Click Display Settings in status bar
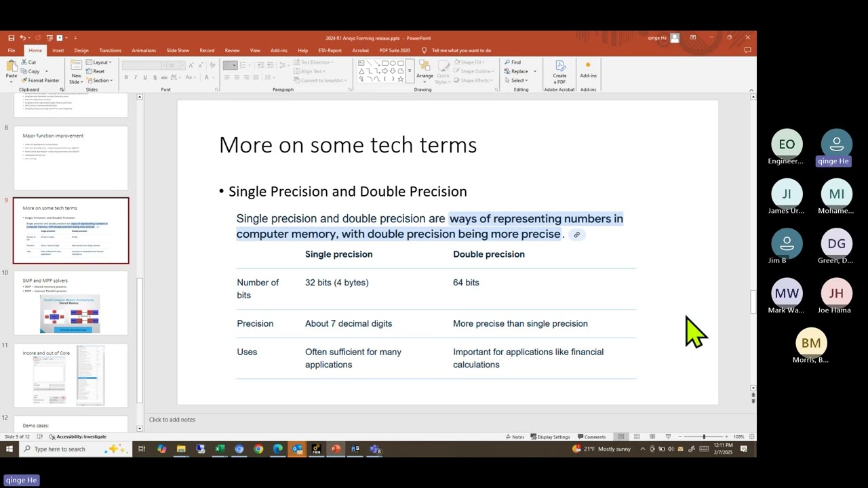 (551, 436)
